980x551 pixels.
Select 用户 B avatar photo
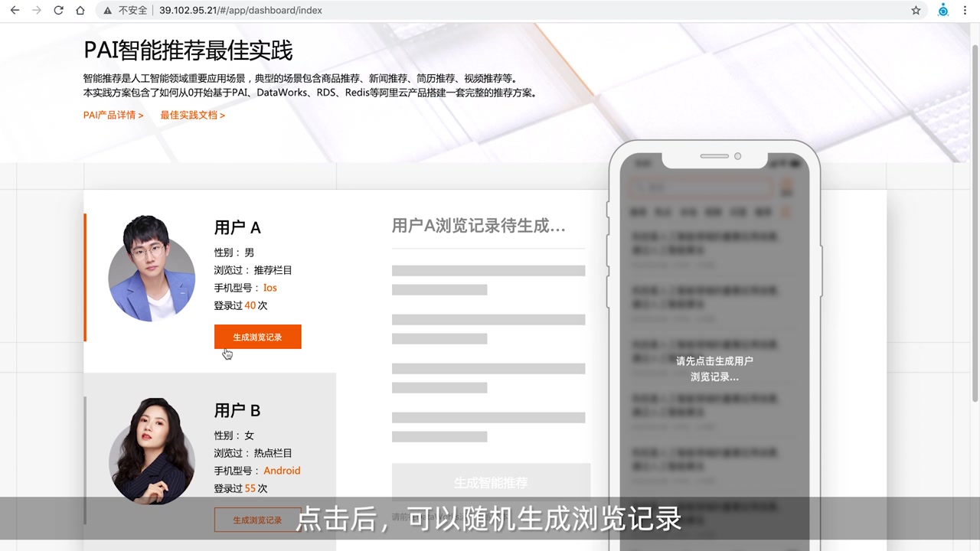152,452
